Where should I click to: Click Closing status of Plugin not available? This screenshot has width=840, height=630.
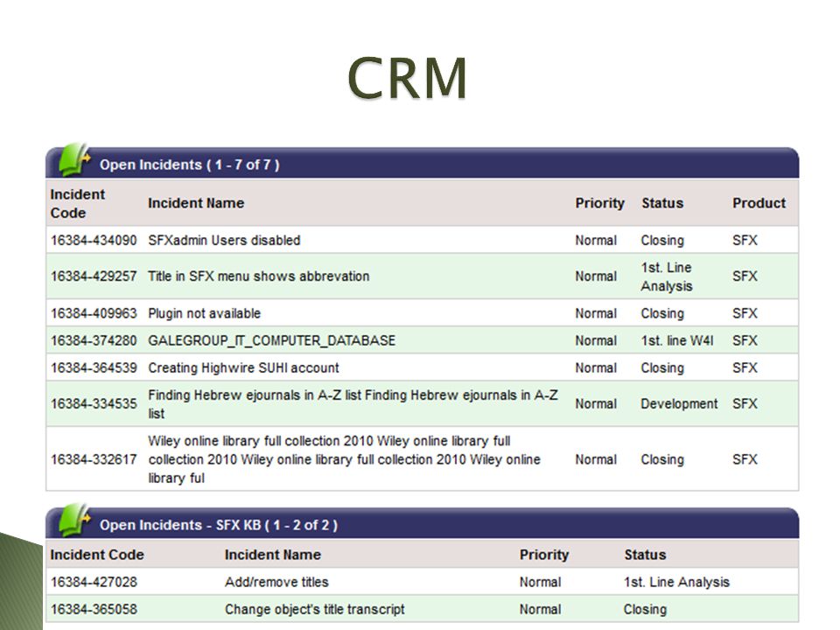(662, 313)
